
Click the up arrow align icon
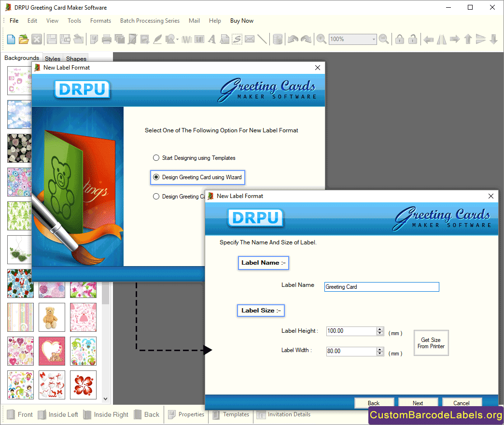pos(468,39)
